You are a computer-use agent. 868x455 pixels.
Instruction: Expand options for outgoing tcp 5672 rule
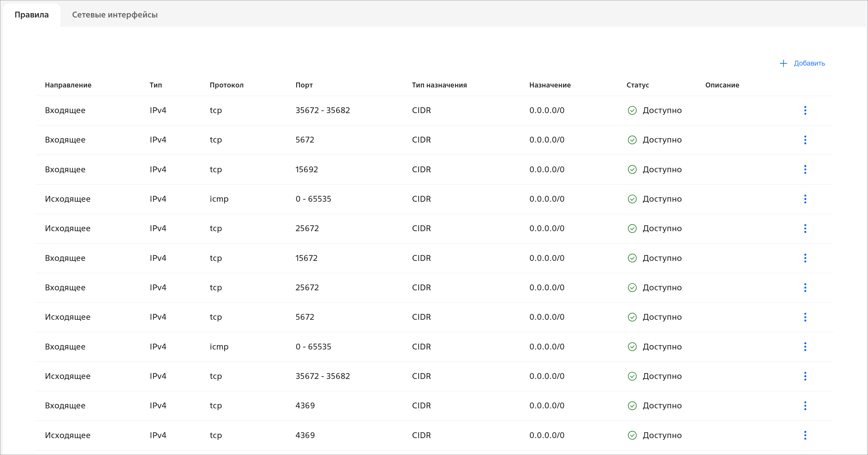805,317
